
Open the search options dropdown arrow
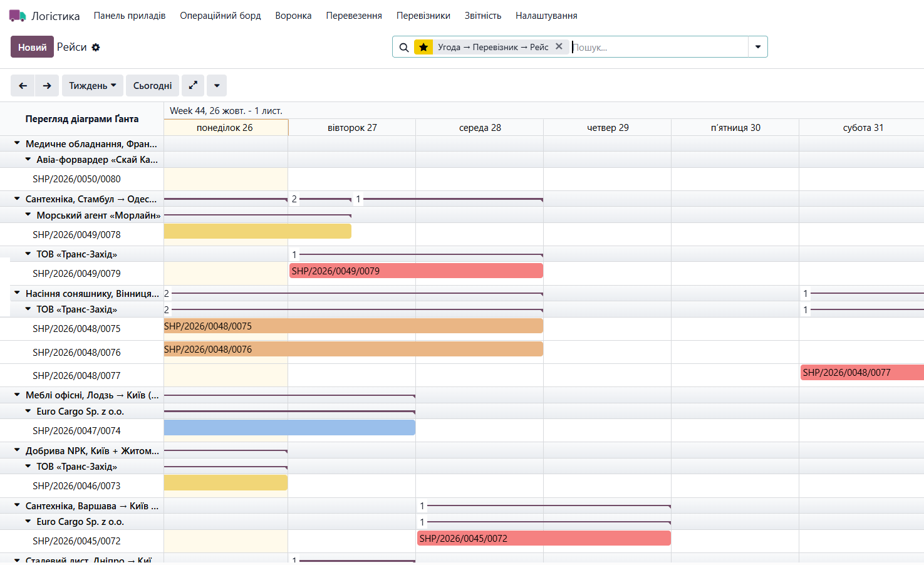[758, 47]
